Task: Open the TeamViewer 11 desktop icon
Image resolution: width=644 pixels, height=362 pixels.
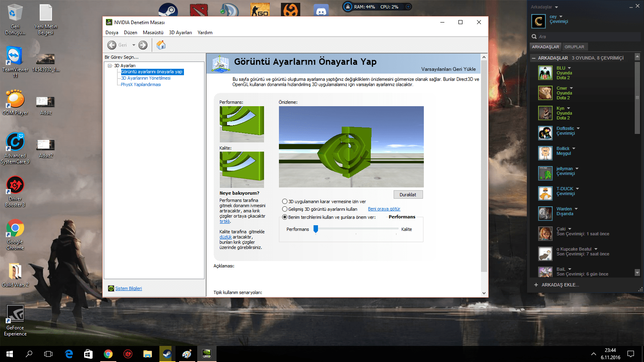Action: click(15, 62)
